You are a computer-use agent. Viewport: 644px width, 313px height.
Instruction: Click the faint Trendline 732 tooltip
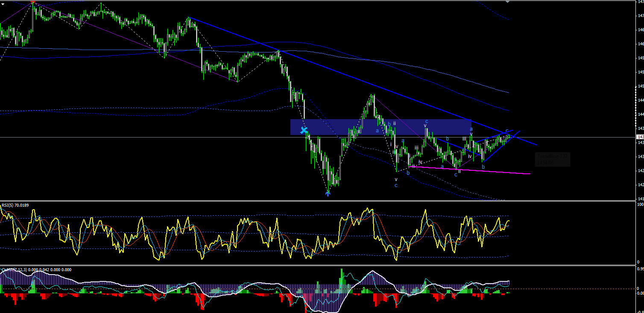click(552, 159)
